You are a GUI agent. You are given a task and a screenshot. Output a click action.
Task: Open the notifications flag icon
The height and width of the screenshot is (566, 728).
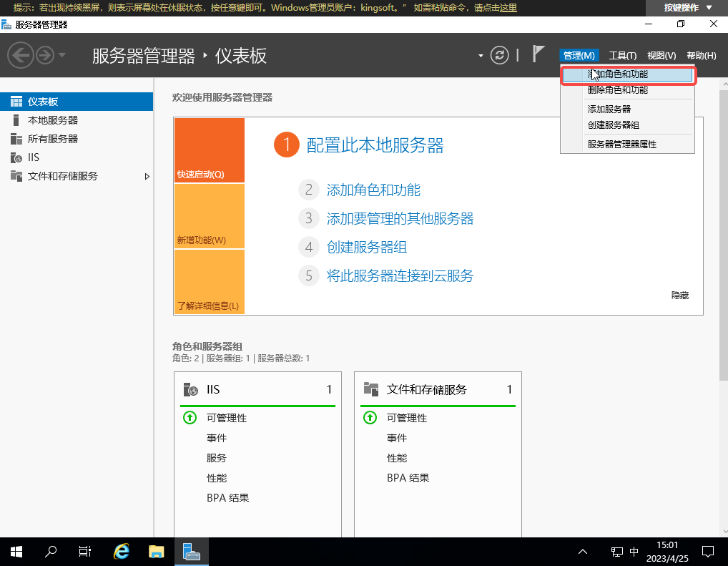click(x=538, y=55)
